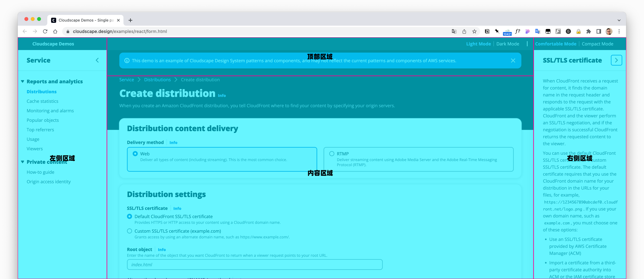Screen dimensions: 644x279
Task: Choose Default CloudFront SSL/TLS certificate
Action: point(129,216)
